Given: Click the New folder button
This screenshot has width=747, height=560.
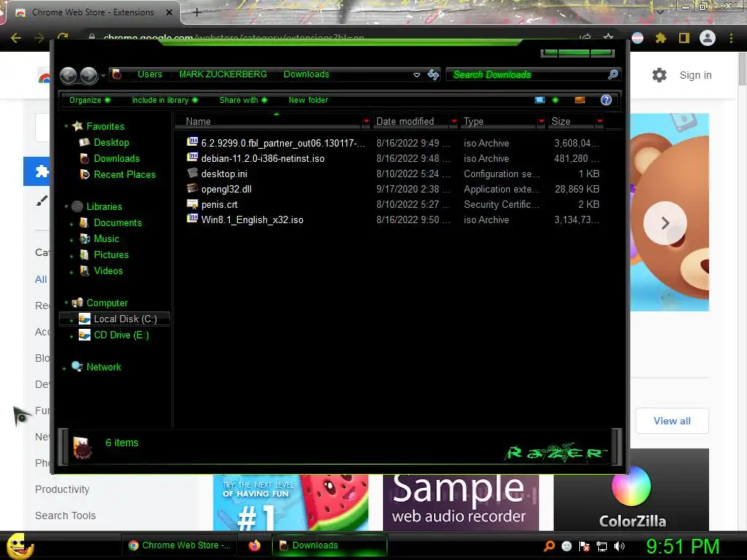Looking at the screenshot, I should (x=309, y=100).
